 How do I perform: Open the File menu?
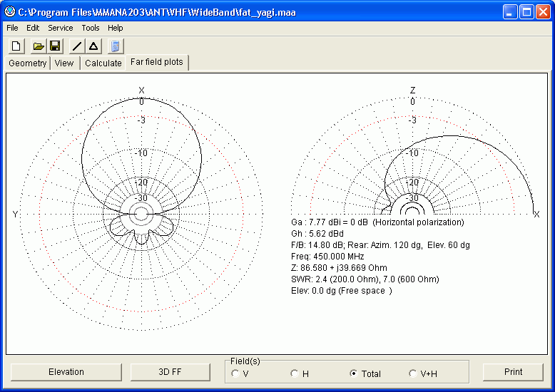[x=12, y=28]
